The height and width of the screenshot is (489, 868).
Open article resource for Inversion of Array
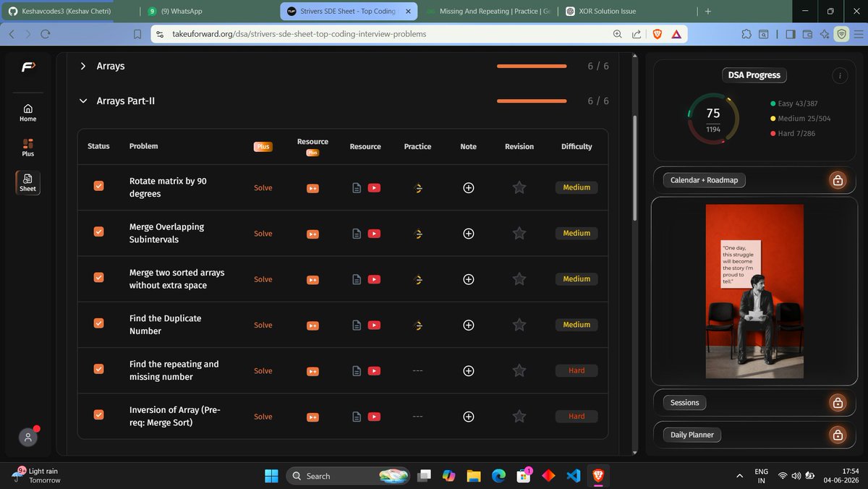tap(356, 417)
